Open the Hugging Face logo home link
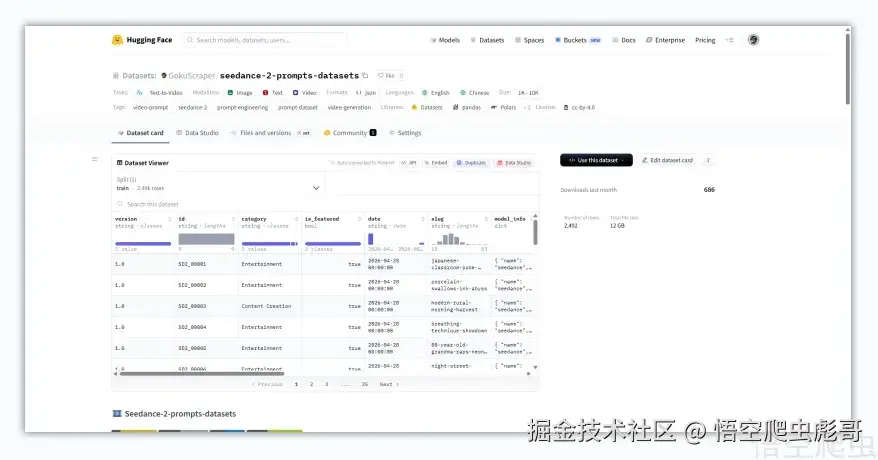Image resolution: width=878 pixels, height=460 pixels. (142, 40)
